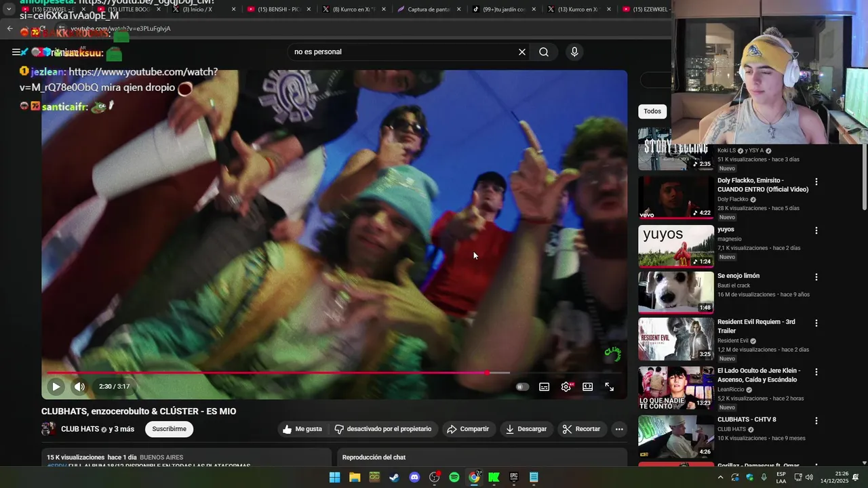Go back with the browser back arrow

point(9,28)
